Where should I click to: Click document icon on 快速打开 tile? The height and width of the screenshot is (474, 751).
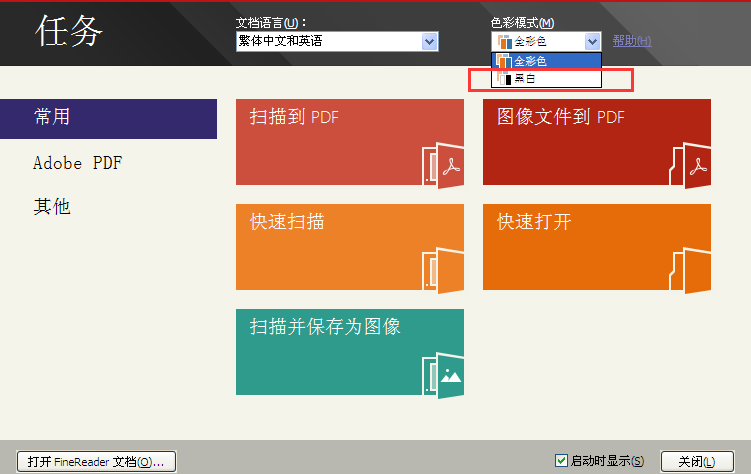click(x=690, y=270)
